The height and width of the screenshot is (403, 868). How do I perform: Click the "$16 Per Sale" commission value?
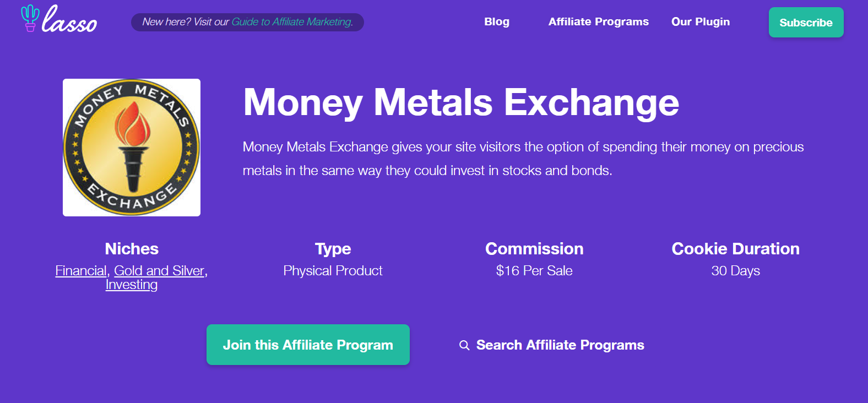534,271
